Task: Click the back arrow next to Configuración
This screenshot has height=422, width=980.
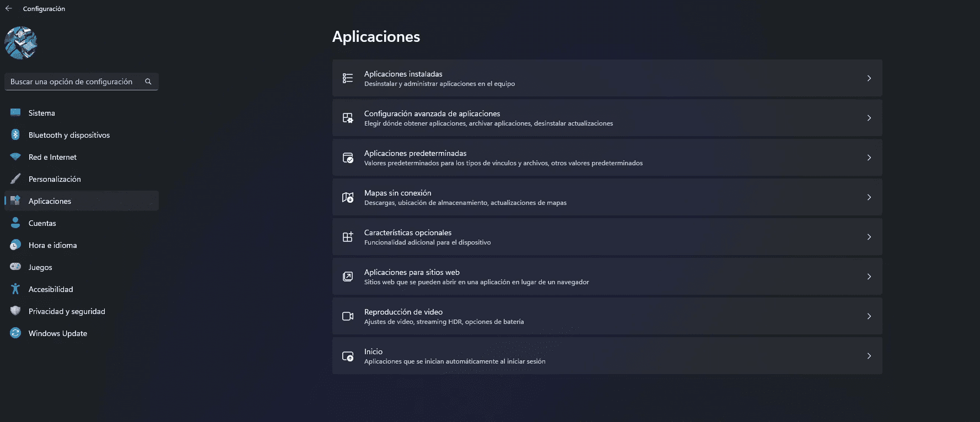Action: click(x=8, y=8)
